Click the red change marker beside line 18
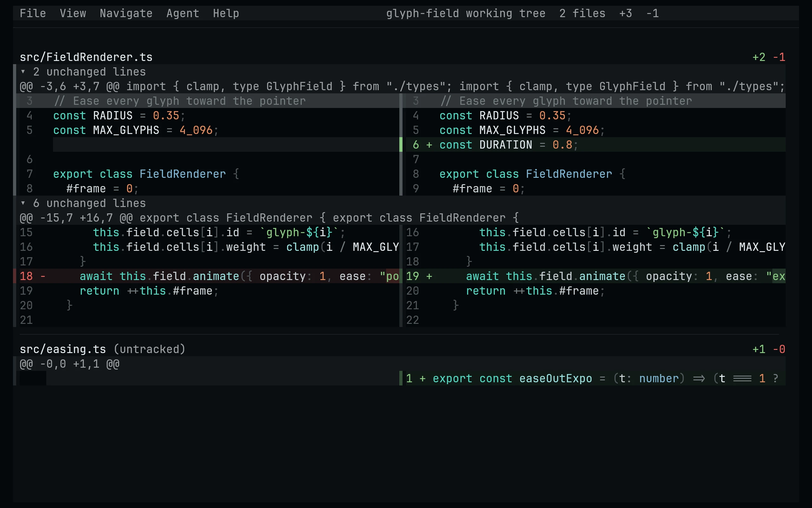Screen dimensions: 812x508 [x=14, y=276]
